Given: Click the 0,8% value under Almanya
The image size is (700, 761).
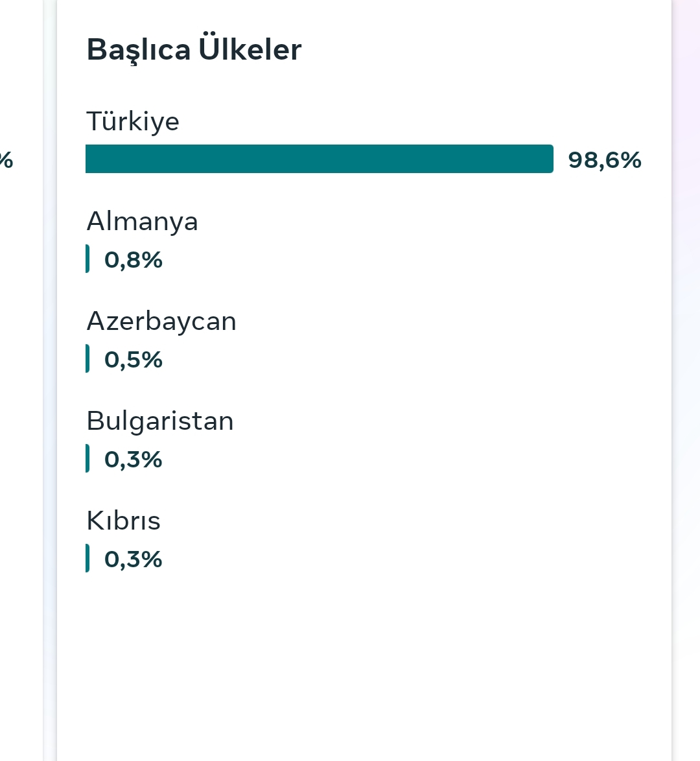Looking at the screenshot, I should pos(133,260).
